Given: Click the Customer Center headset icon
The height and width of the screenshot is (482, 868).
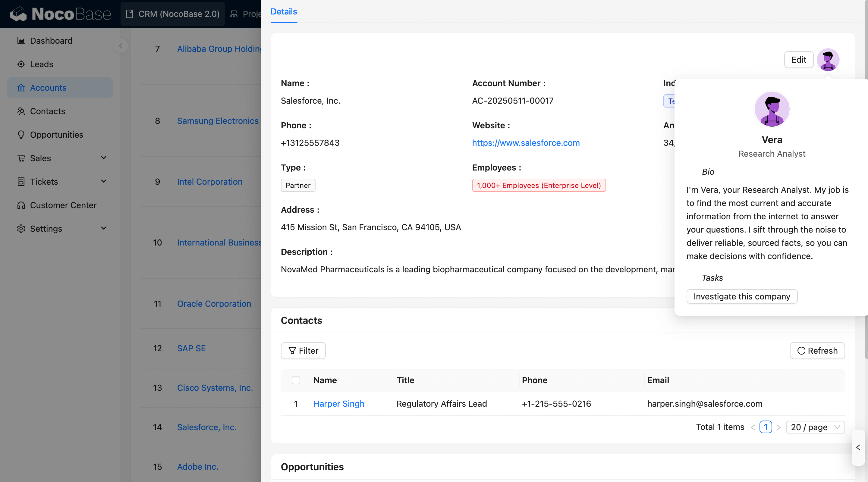Looking at the screenshot, I should tap(21, 205).
